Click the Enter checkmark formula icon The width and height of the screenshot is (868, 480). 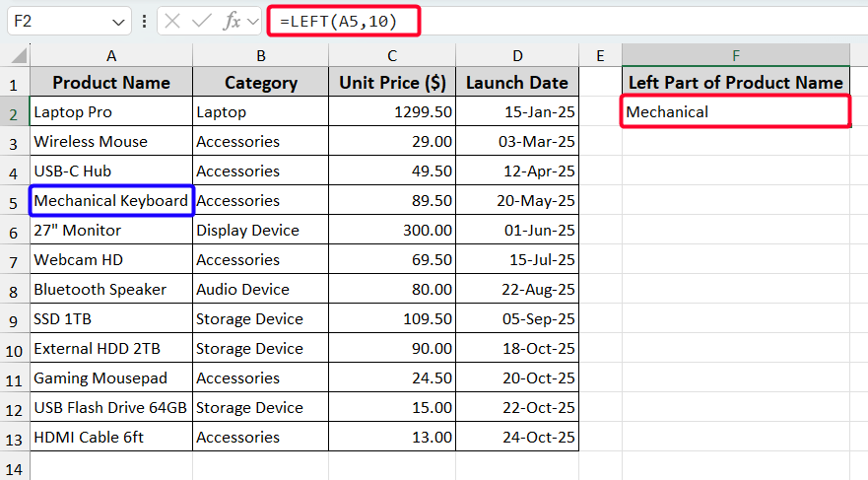click(201, 22)
